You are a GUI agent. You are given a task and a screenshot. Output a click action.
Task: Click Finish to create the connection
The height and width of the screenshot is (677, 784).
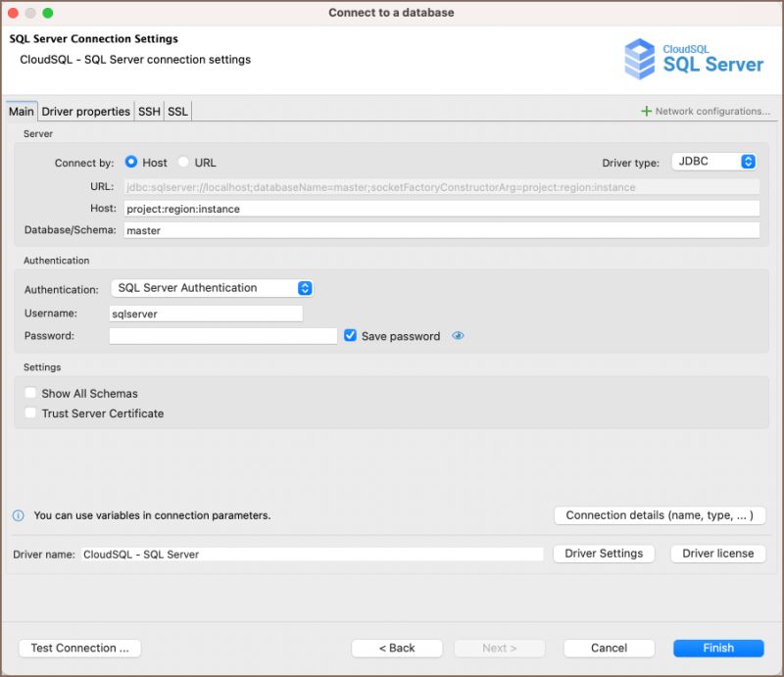pos(717,648)
